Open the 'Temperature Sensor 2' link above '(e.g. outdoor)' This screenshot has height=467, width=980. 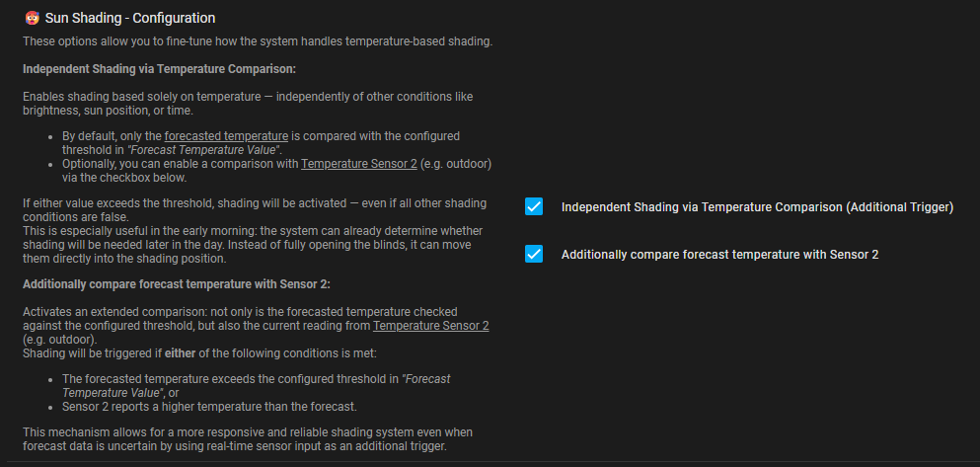click(x=431, y=325)
